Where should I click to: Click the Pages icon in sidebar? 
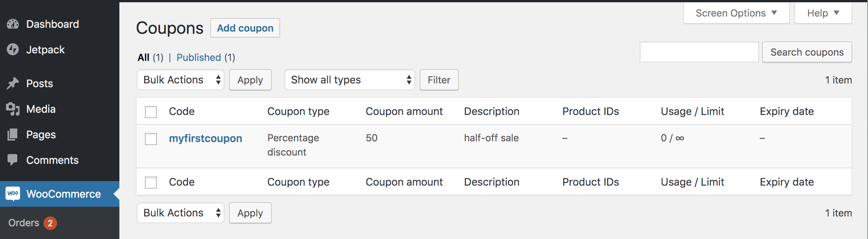pos(13,135)
